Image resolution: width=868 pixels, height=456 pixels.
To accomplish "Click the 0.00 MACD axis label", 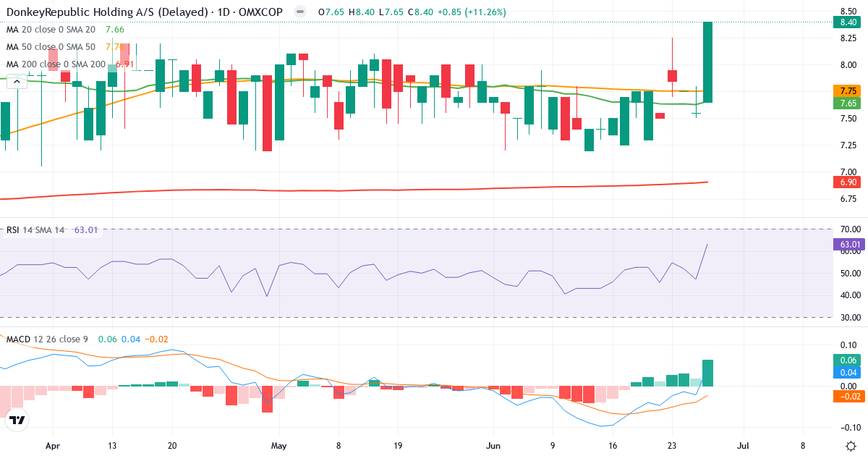I will [848, 386].
